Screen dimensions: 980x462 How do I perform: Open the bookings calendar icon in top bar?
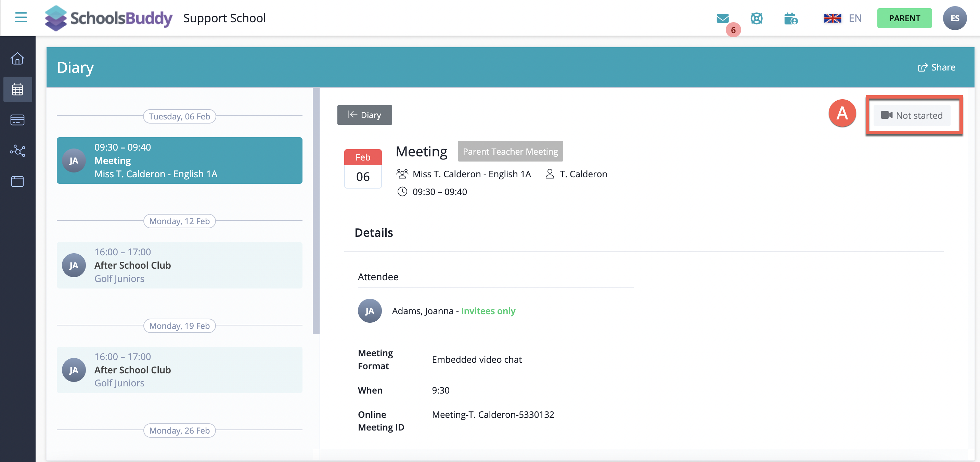791,18
